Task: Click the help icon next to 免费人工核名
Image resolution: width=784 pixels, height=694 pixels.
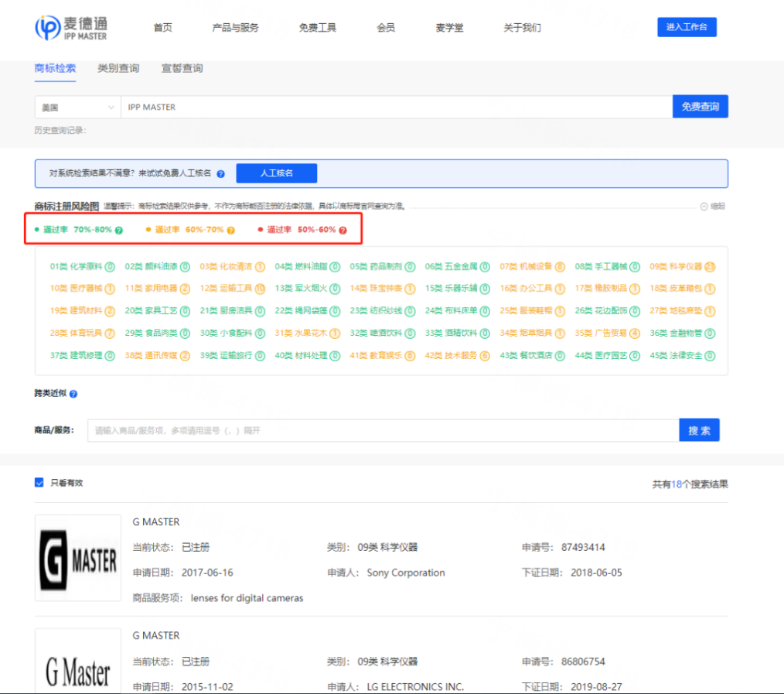Action: [x=220, y=173]
